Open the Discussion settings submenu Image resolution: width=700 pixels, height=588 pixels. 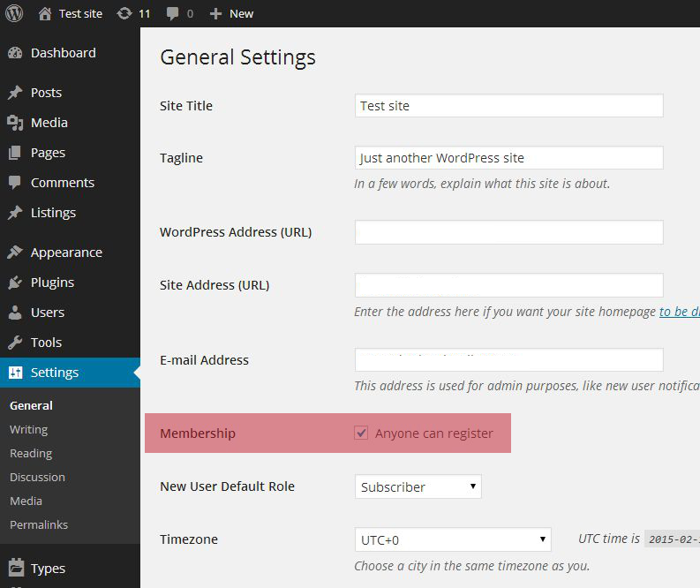(x=37, y=478)
